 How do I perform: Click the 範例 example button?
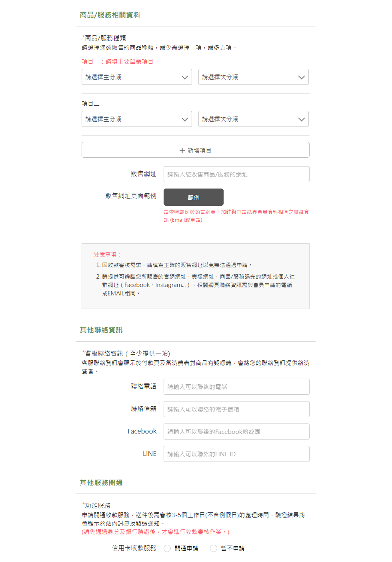194,197
